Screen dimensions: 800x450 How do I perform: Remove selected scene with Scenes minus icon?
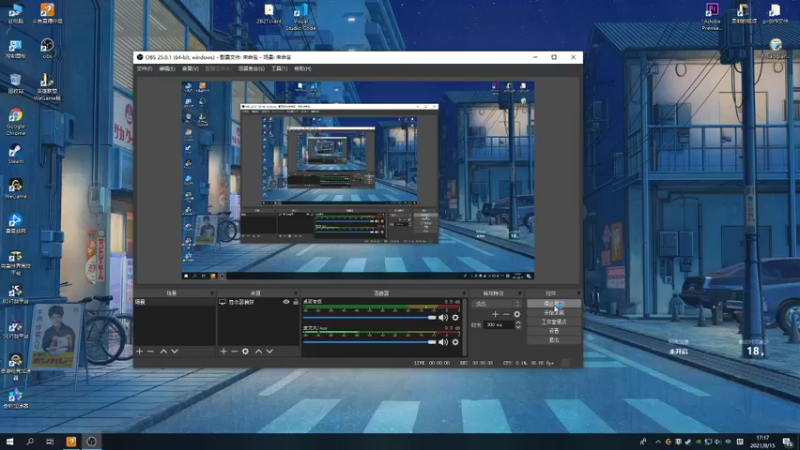pyautogui.click(x=151, y=352)
